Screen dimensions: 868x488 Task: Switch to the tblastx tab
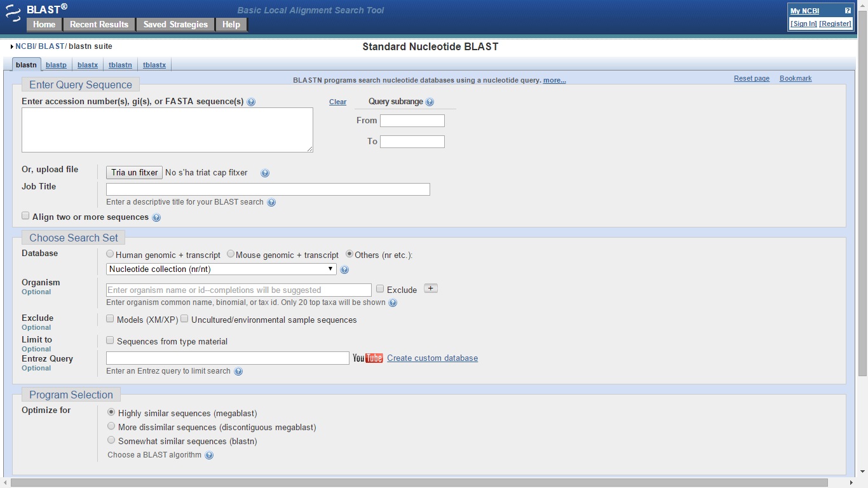[x=154, y=65]
